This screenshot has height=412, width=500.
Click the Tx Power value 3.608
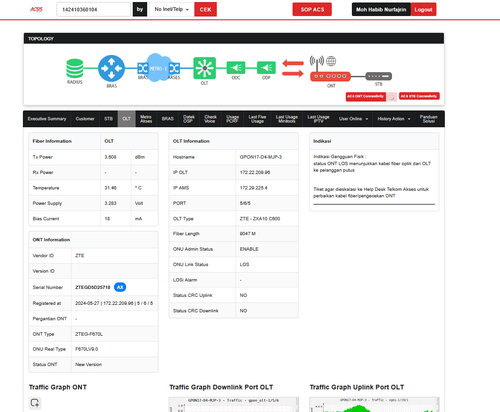(110, 157)
